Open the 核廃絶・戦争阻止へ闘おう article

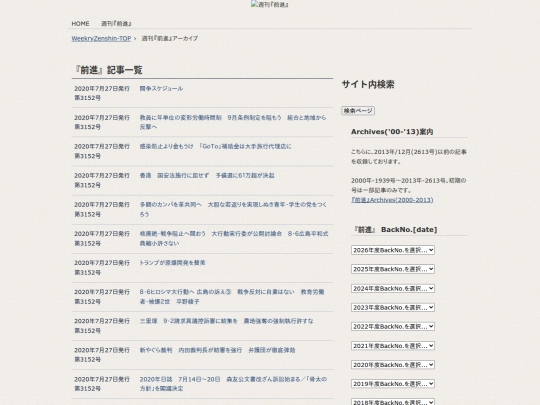(x=234, y=238)
